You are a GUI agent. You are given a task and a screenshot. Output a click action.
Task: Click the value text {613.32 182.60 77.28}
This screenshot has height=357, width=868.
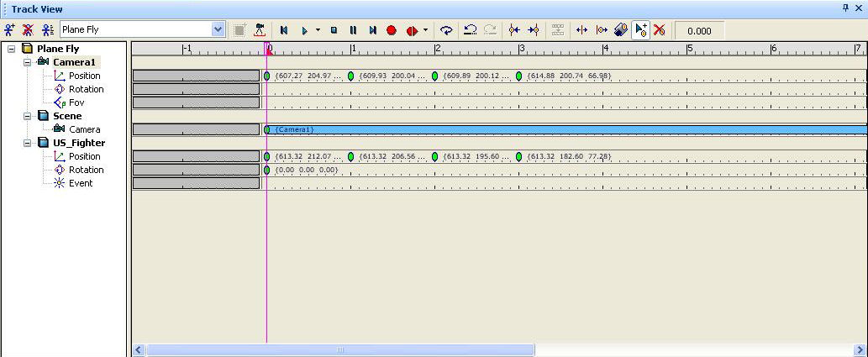tap(569, 156)
